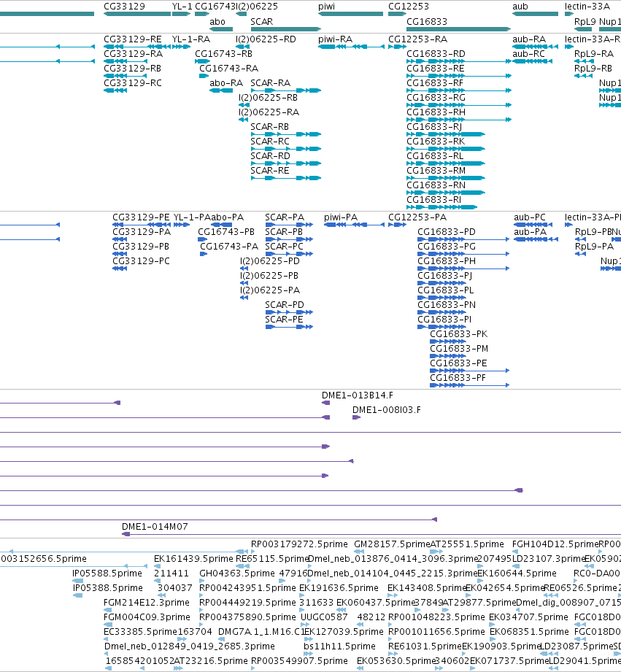Select transcript SCAR-RD
Viewport: 621px width, 672px height.
coord(286,163)
